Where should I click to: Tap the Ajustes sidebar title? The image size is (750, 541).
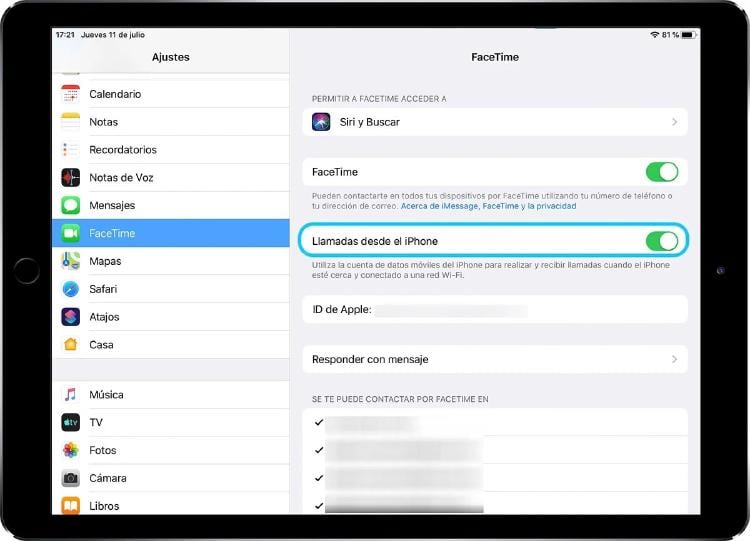(x=171, y=57)
